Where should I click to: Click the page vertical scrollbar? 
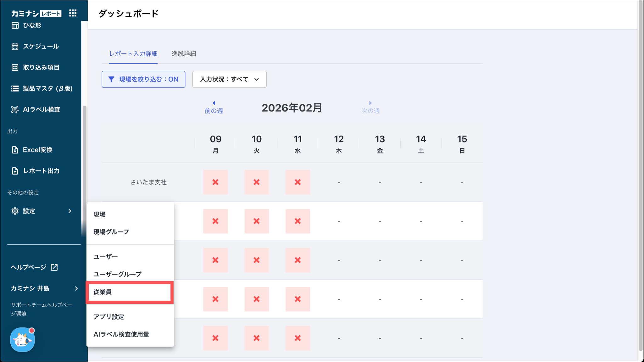coord(641,176)
